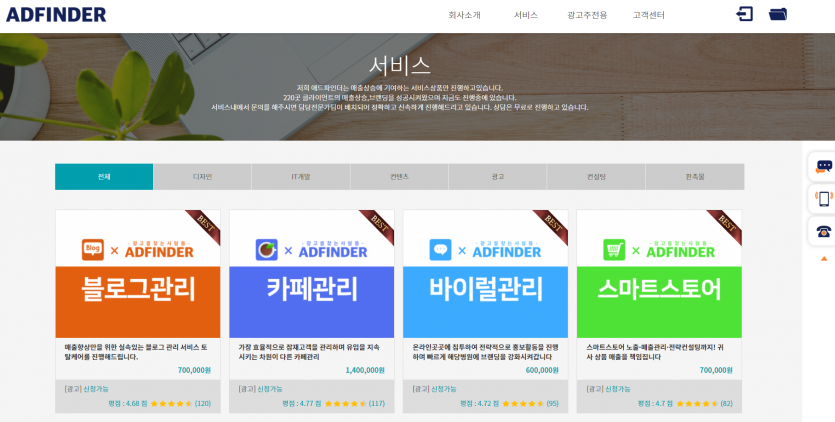Open the folder icon in header
The width and height of the screenshot is (835, 422).
(778, 14)
